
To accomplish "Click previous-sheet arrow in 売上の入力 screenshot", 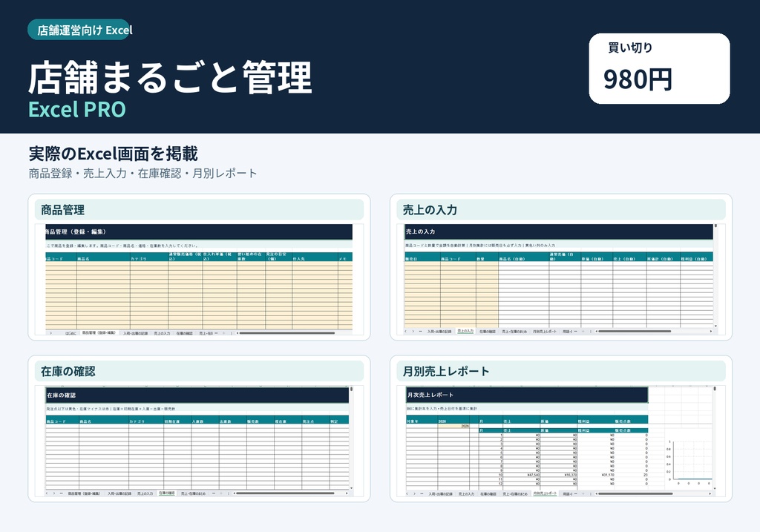I will (x=406, y=332).
